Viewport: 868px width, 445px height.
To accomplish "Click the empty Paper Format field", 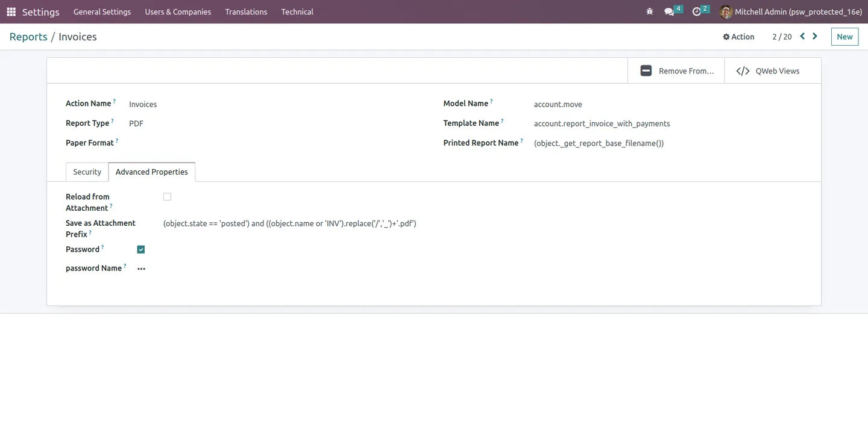I will tap(277, 143).
